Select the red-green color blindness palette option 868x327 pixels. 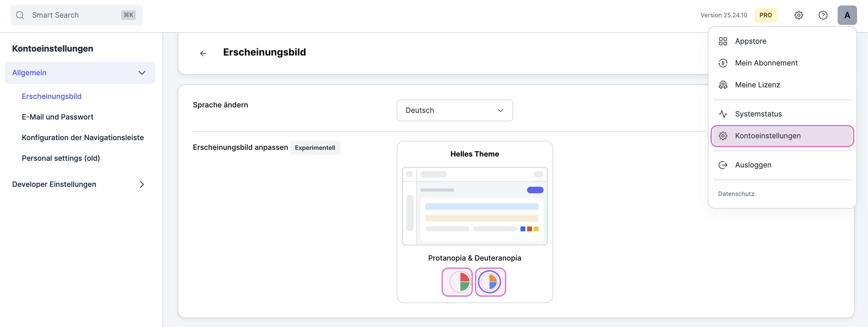pyautogui.click(x=457, y=282)
